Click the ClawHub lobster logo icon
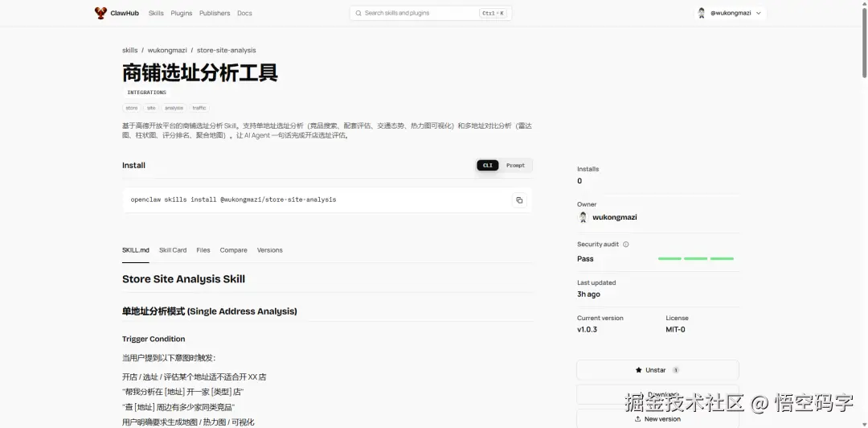Screen dimensions: 868x428 click(x=100, y=14)
